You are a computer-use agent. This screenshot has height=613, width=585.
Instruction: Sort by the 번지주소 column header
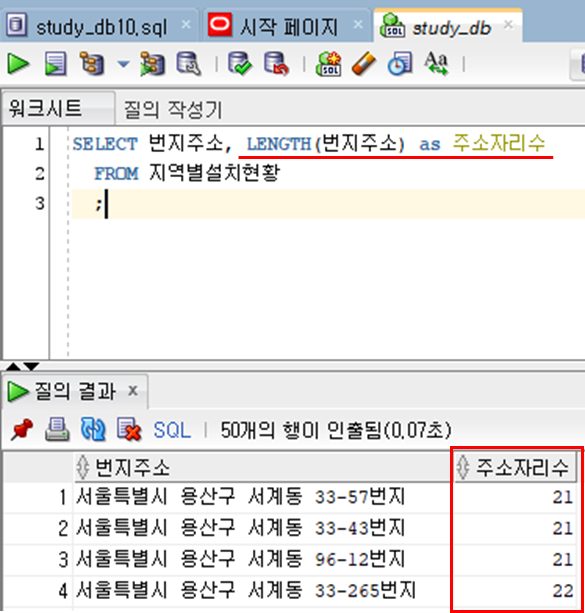coord(262,468)
